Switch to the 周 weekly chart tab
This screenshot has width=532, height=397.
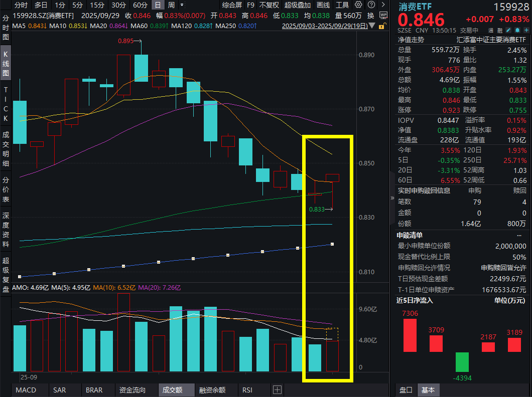[171, 6]
